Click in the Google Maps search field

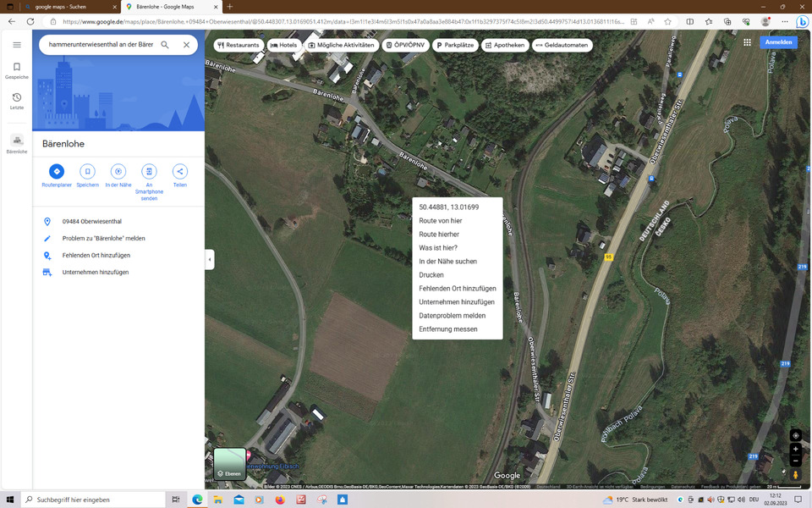pos(100,45)
